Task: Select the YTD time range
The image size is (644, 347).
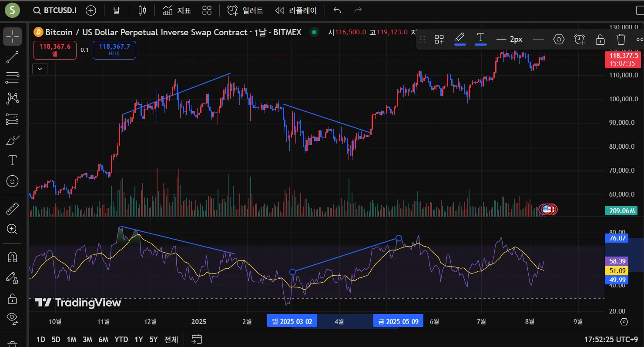Action: [x=121, y=340]
